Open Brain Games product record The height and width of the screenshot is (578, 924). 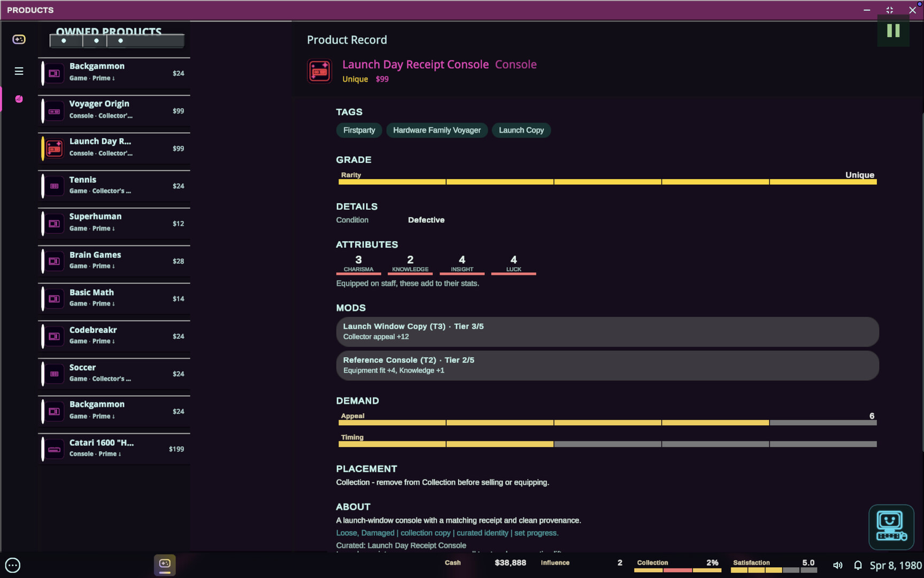click(x=114, y=261)
